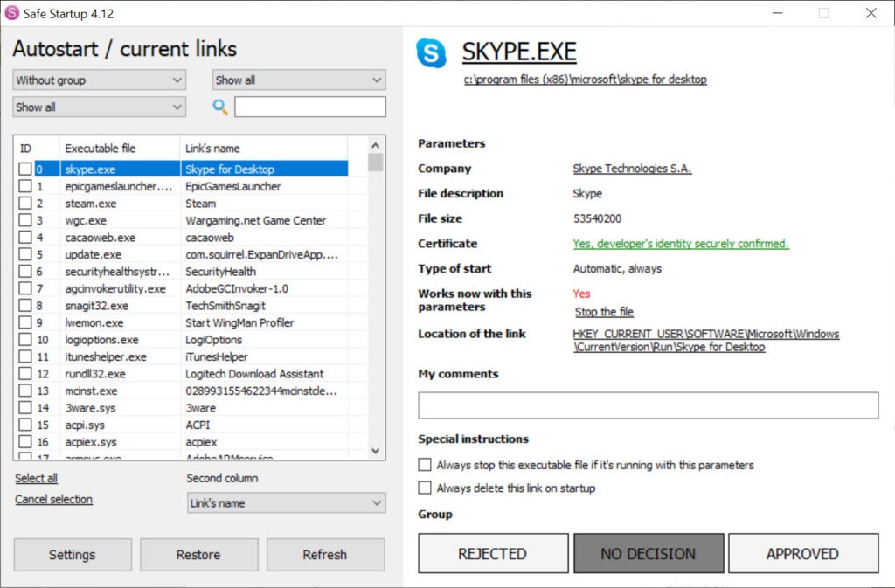Click the Stop the file link

coord(604,311)
